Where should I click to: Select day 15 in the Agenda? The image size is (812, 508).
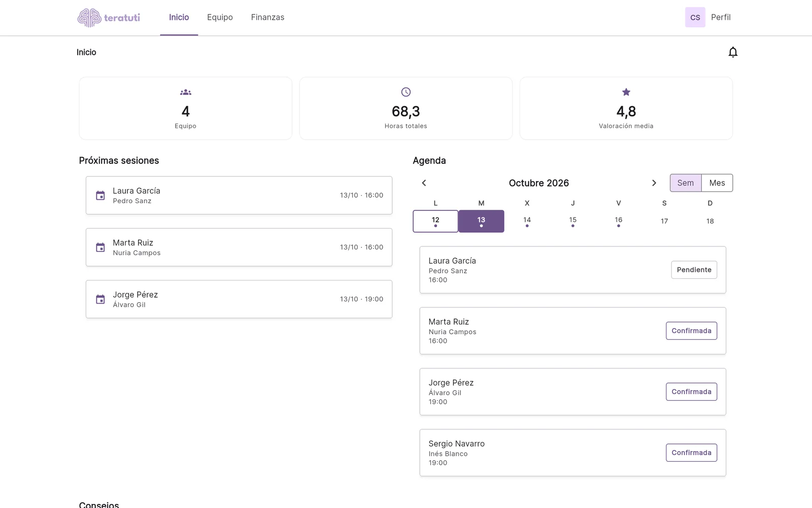click(x=573, y=221)
